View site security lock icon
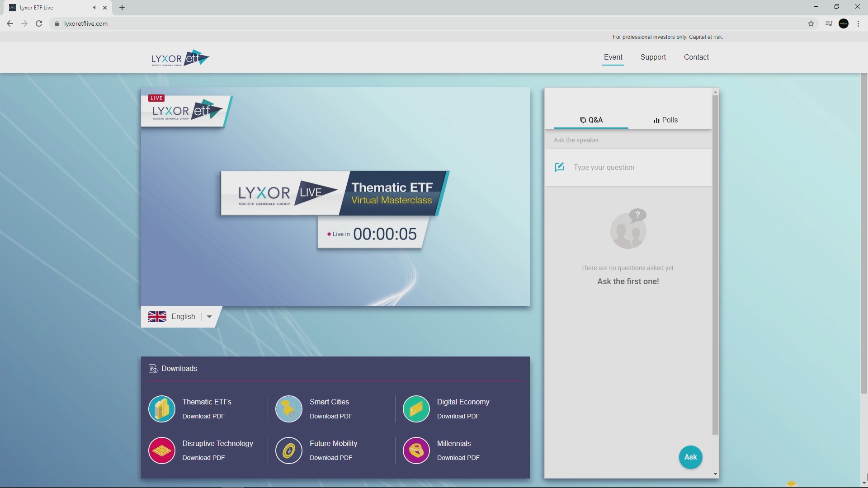 coord(57,23)
